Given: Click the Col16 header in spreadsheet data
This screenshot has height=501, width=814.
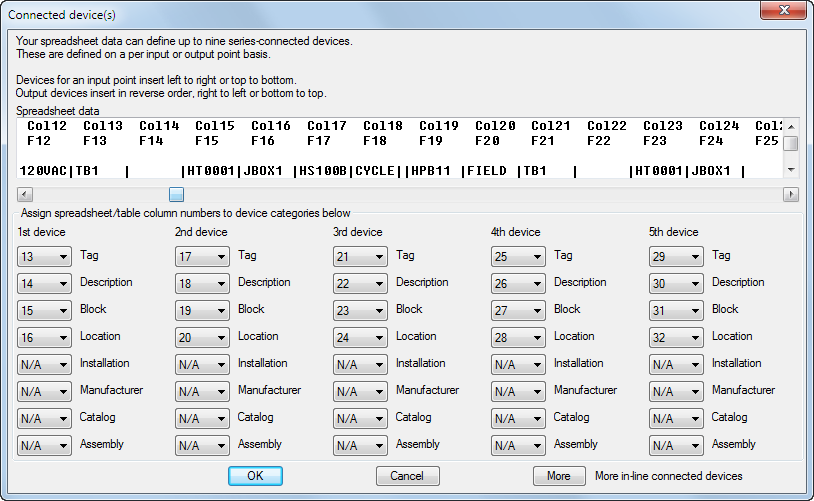Looking at the screenshot, I should tap(271, 126).
